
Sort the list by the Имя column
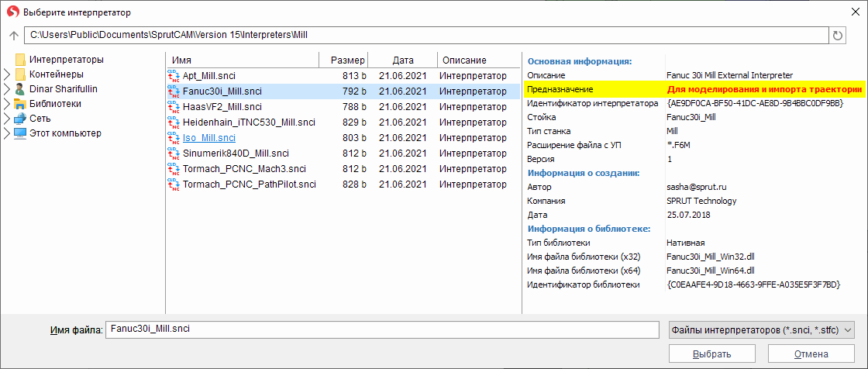(243, 60)
